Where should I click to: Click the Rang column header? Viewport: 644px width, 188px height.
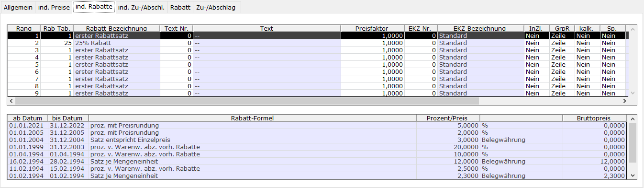[x=23, y=28]
